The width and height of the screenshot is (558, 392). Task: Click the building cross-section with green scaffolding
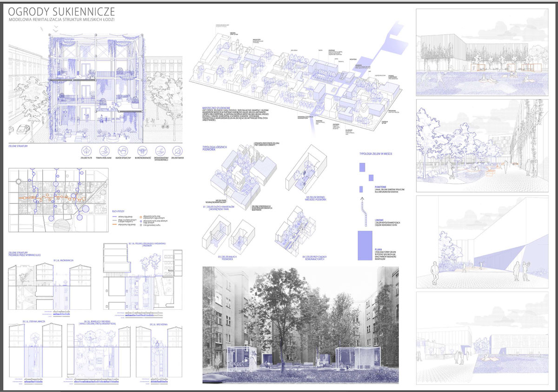95,83
